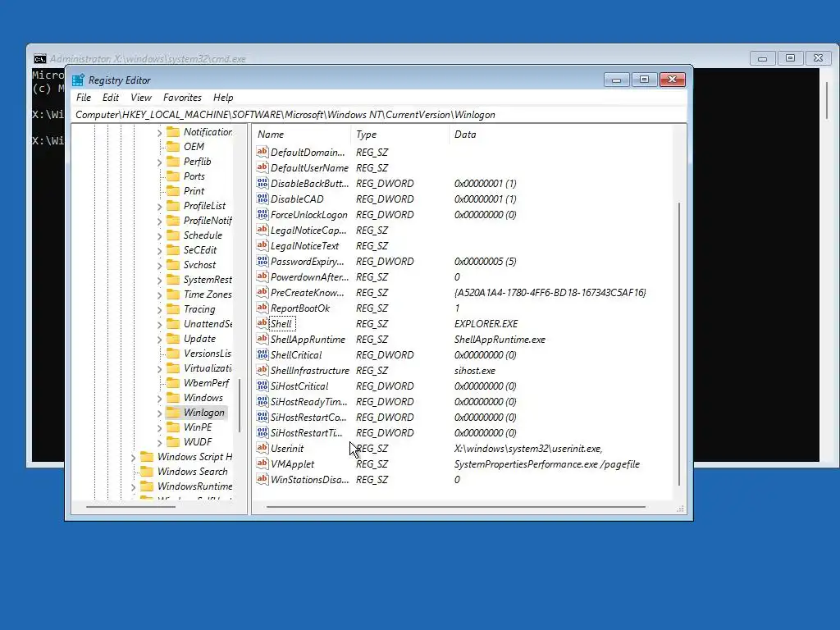The height and width of the screenshot is (630, 840).
Task: Minimize the Registry Editor window
Action: [616, 80]
